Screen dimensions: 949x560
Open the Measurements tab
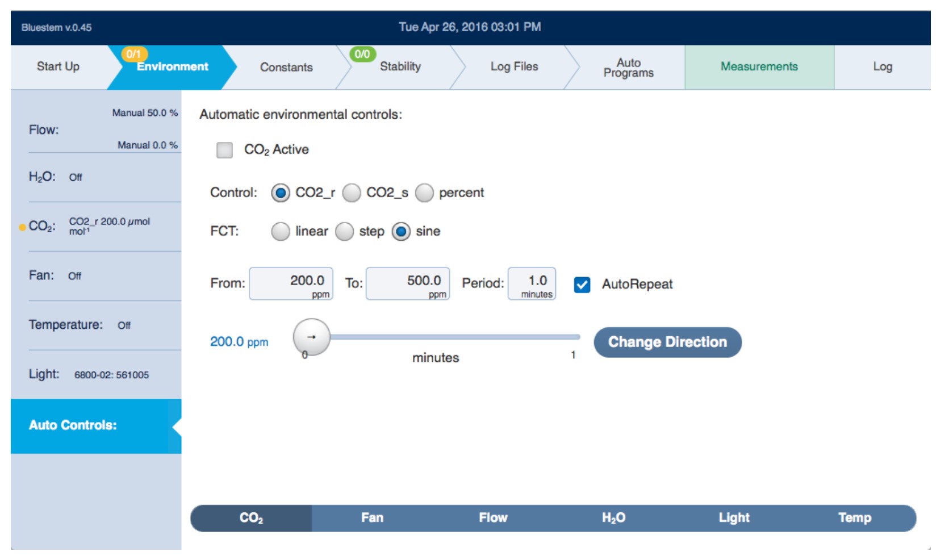click(759, 67)
